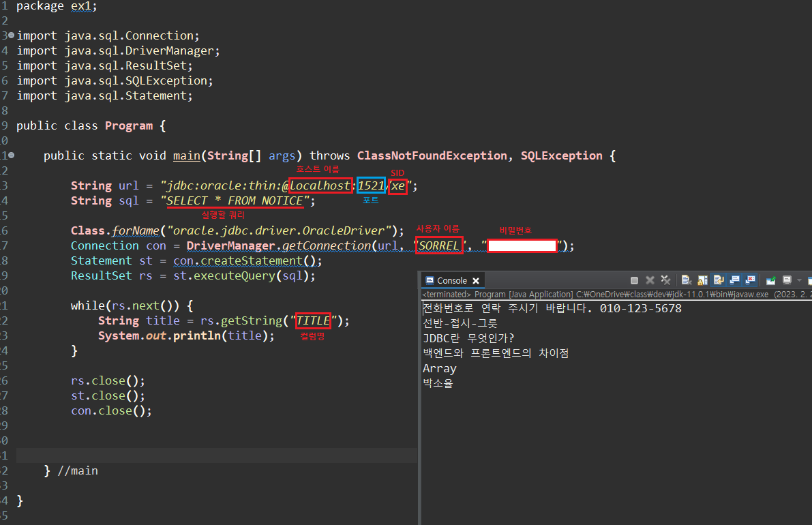Click 'import java.sql.SQLException;' line

click(x=115, y=80)
